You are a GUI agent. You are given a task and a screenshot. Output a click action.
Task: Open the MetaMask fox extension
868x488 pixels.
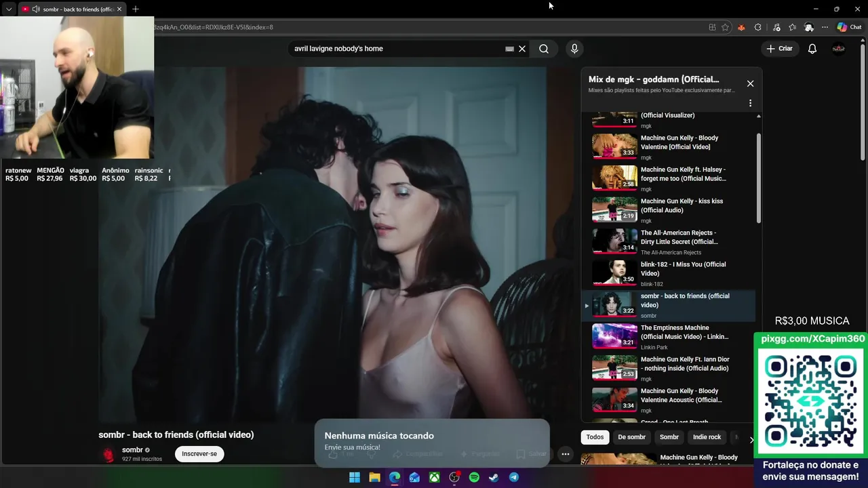click(x=741, y=27)
